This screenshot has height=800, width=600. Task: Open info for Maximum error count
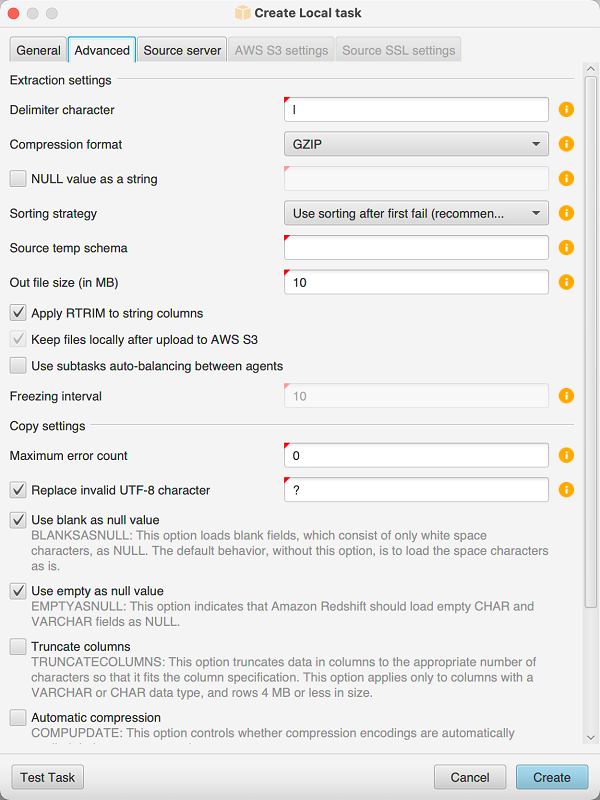click(566, 455)
